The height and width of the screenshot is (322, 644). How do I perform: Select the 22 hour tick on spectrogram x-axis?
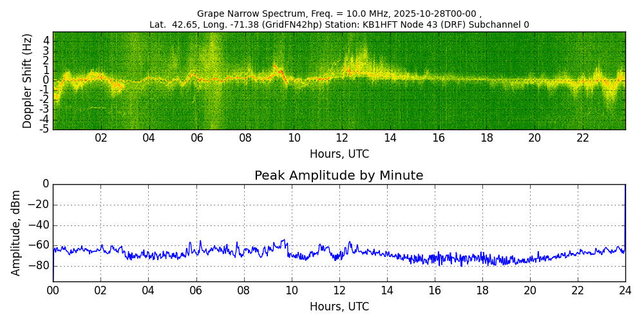pyautogui.click(x=583, y=138)
